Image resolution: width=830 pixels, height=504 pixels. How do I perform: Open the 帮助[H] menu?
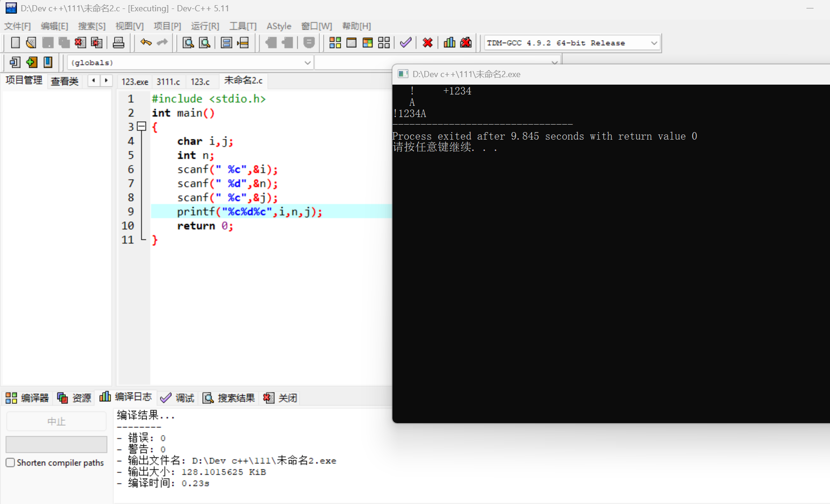click(357, 26)
